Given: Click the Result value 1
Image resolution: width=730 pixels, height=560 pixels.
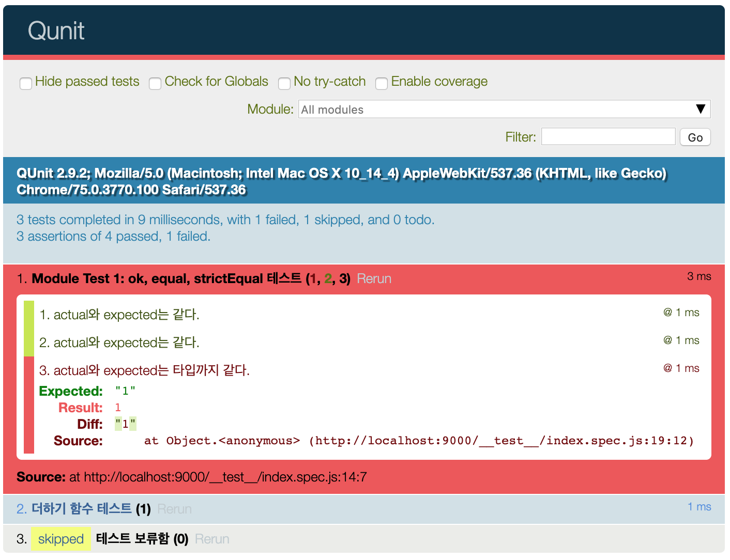Looking at the screenshot, I should (118, 408).
